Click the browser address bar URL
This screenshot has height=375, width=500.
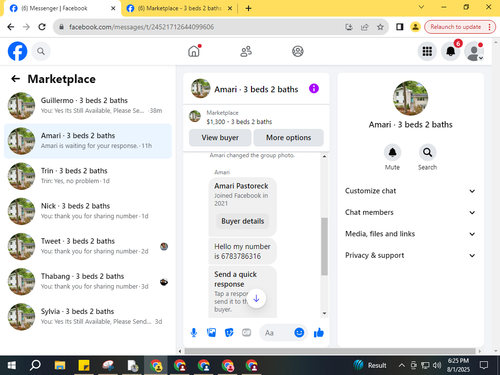(141, 27)
